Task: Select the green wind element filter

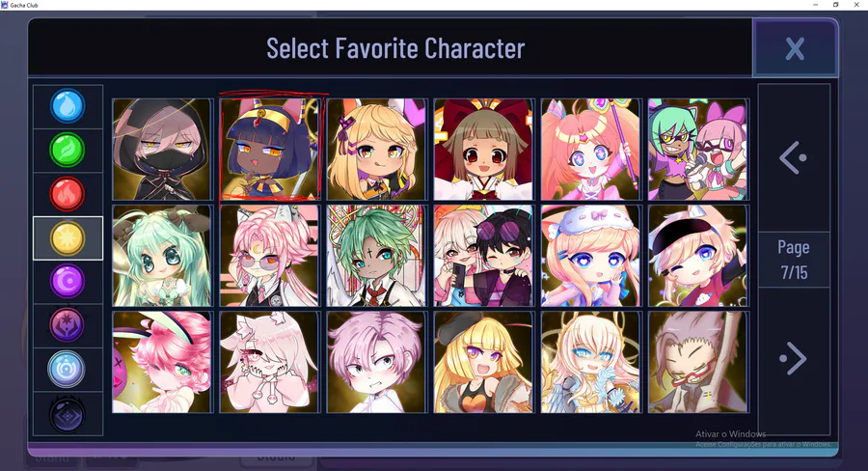Action: [68, 151]
